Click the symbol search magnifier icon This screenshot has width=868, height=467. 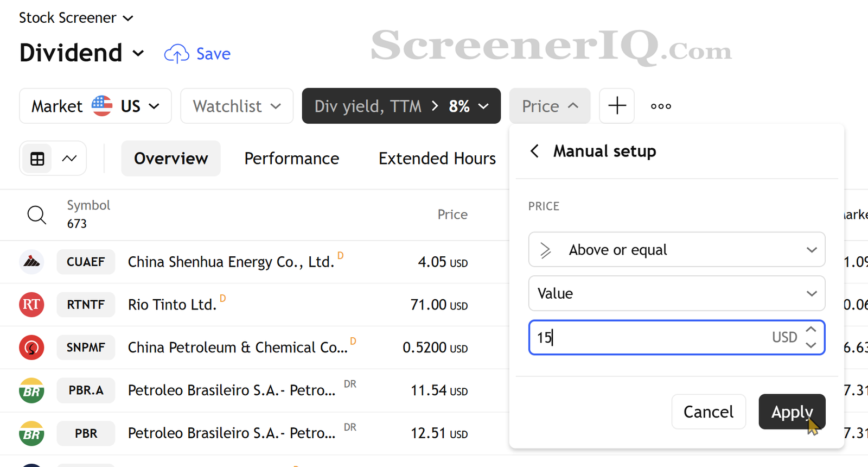coord(36,215)
